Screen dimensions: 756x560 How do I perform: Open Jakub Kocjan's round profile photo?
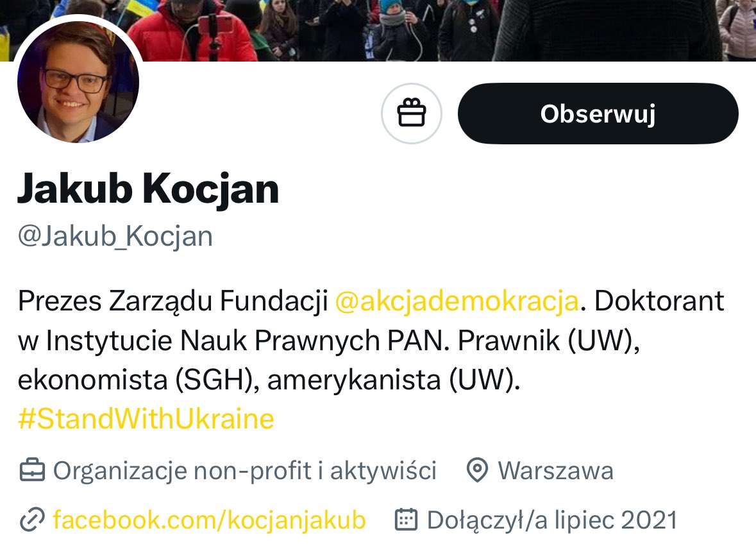click(78, 82)
